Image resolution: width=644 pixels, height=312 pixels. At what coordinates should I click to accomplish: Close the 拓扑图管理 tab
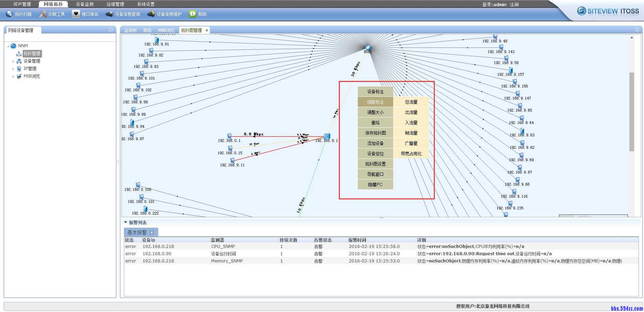tap(207, 30)
